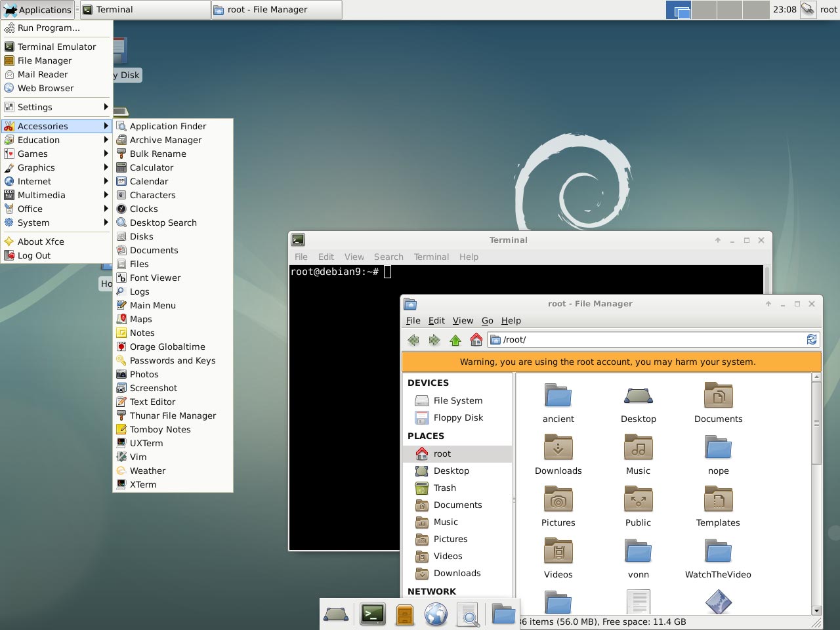Click the /root/ path input field in Thunar
This screenshot has height=630, width=840.
click(591, 339)
